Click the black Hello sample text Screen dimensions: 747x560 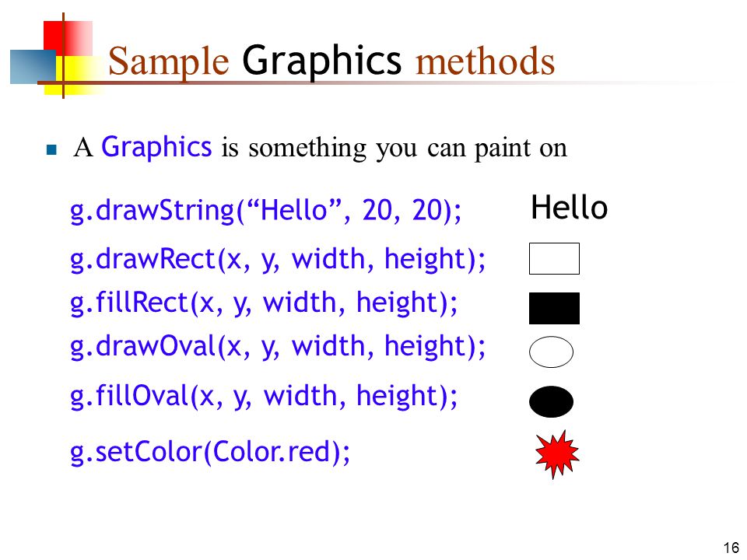(x=570, y=208)
